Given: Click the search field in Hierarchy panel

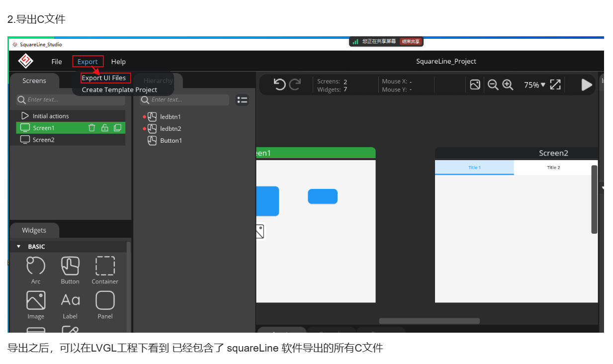Looking at the screenshot, I should (184, 100).
